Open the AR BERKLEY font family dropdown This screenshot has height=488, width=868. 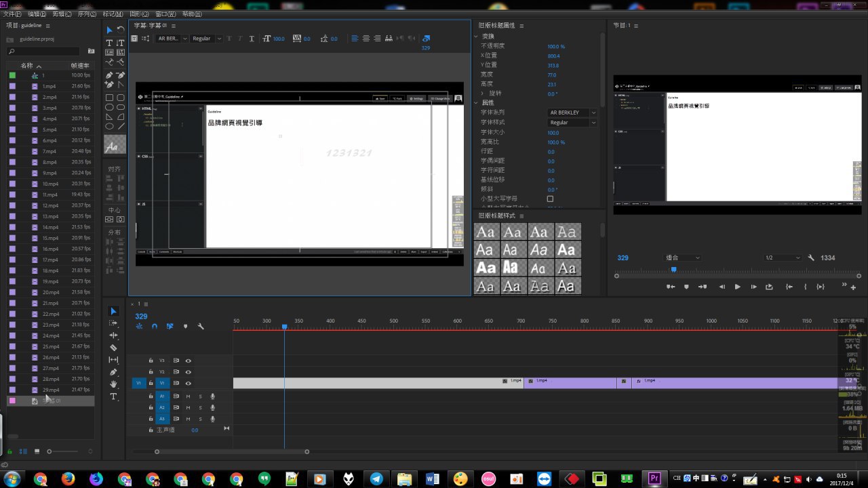click(x=572, y=113)
